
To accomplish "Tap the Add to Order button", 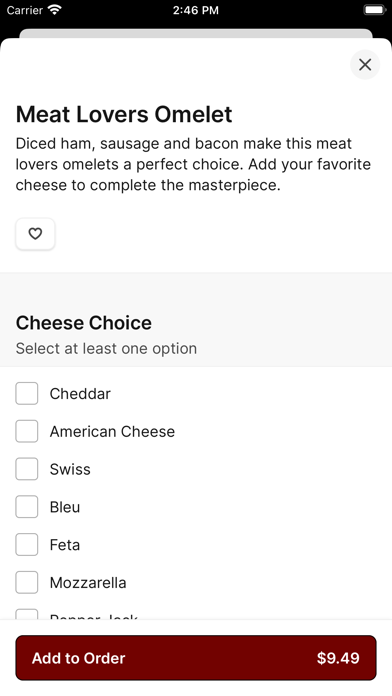I will [x=196, y=658].
